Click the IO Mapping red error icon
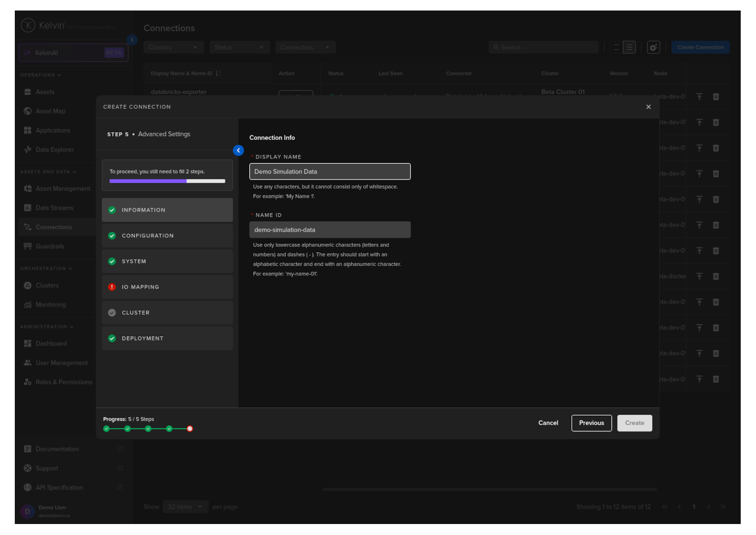The image size is (756, 535). pos(112,287)
